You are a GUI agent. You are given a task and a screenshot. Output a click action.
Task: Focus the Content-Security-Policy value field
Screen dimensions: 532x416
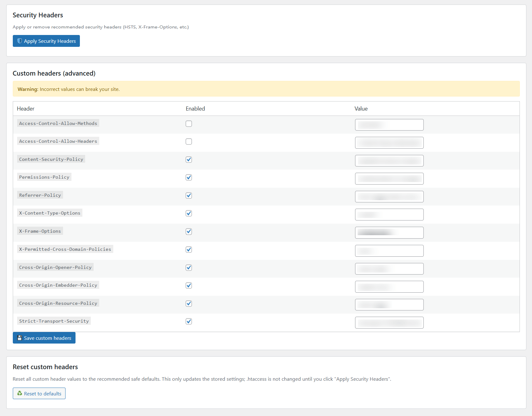(389, 161)
